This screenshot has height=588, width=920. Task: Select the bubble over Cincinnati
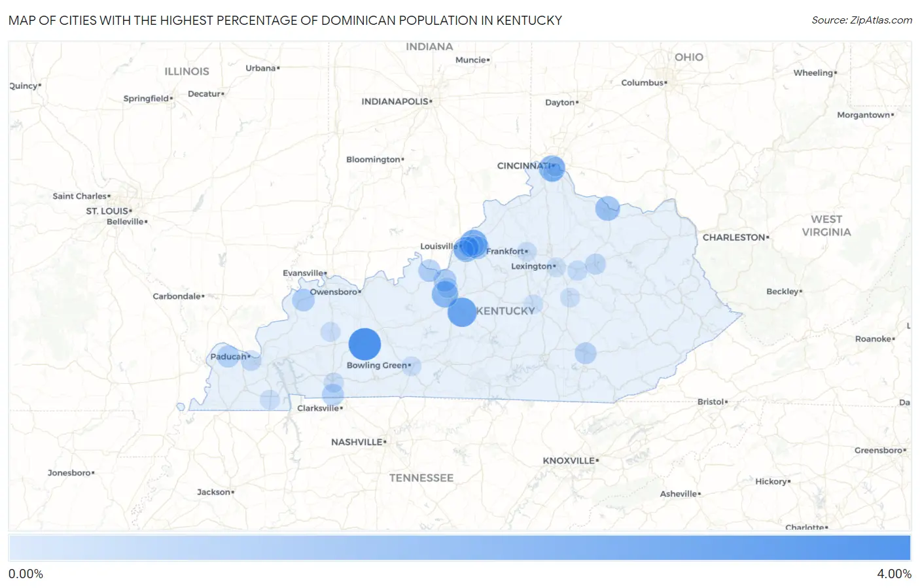click(x=552, y=169)
